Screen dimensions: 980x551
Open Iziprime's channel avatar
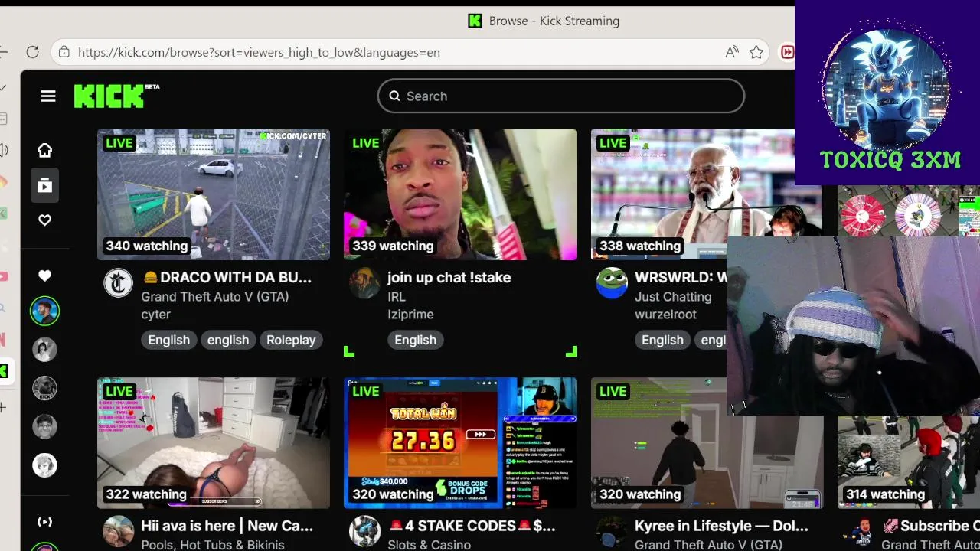click(364, 283)
